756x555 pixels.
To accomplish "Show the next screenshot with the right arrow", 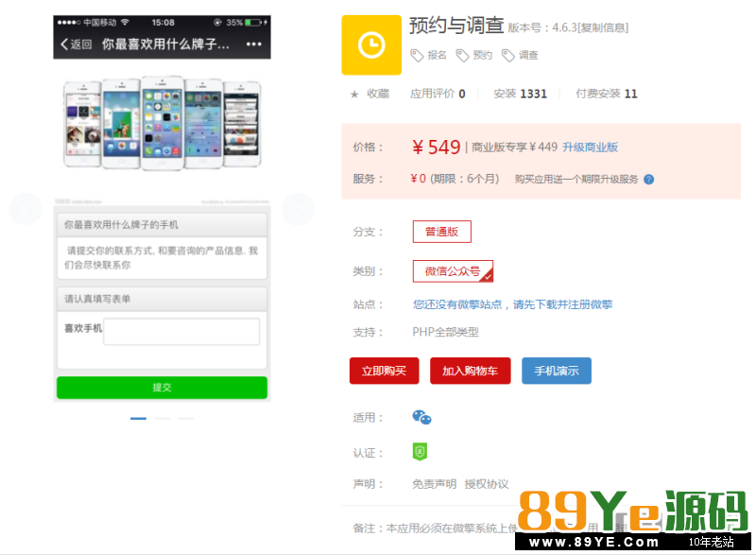I will [298, 208].
